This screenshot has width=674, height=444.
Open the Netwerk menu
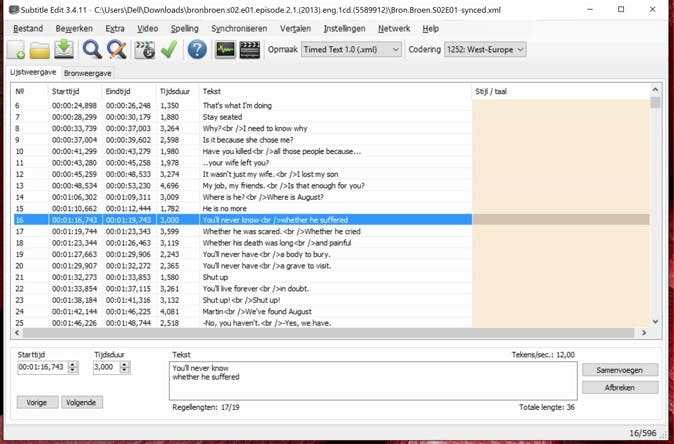coord(394,29)
